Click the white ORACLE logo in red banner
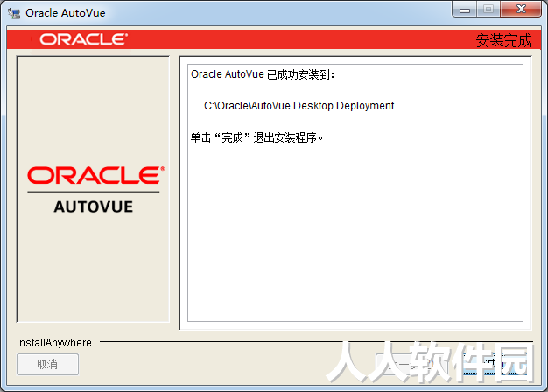The width and height of the screenshot is (548, 392). click(83, 39)
